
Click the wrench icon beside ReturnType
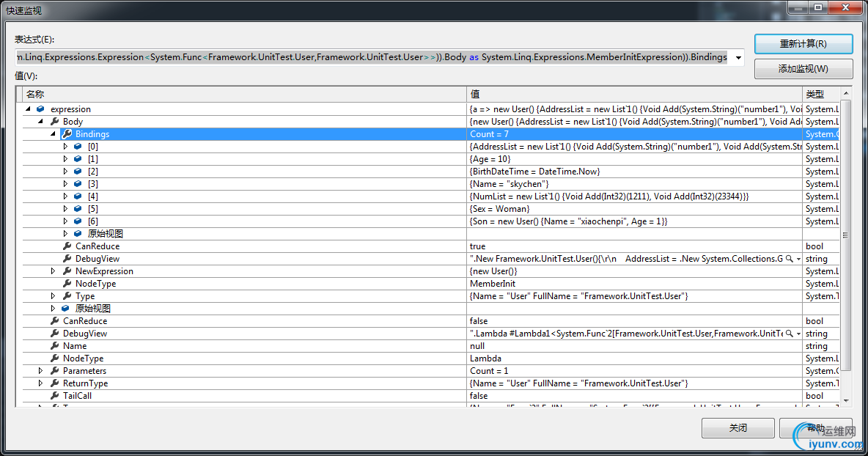click(x=54, y=383)
